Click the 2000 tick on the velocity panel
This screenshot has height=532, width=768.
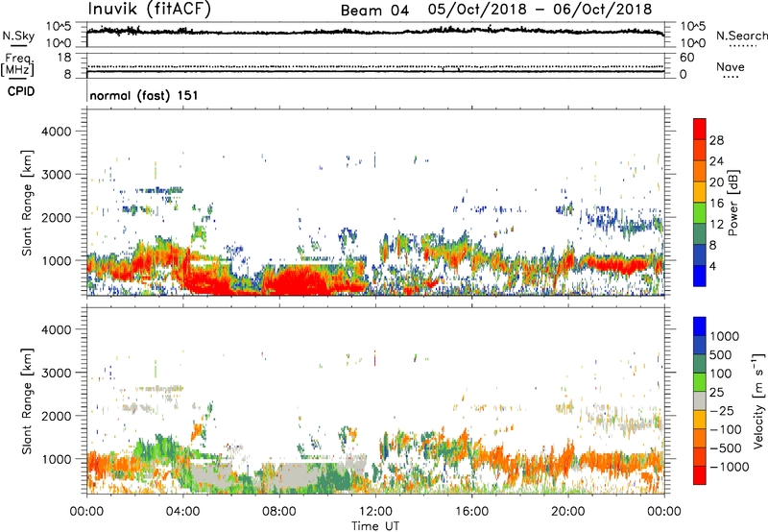(x=56, y=416)
